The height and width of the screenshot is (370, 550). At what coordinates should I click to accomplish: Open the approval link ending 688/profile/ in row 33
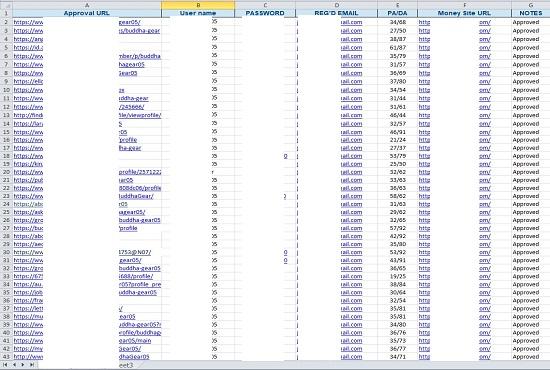tap(136, 276)
